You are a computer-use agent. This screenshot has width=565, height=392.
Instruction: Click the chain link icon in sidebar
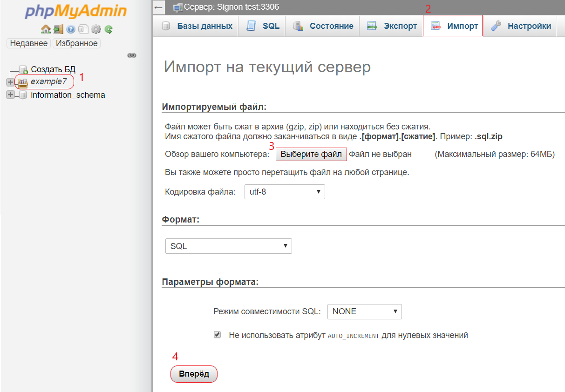(x=132, y=55)
